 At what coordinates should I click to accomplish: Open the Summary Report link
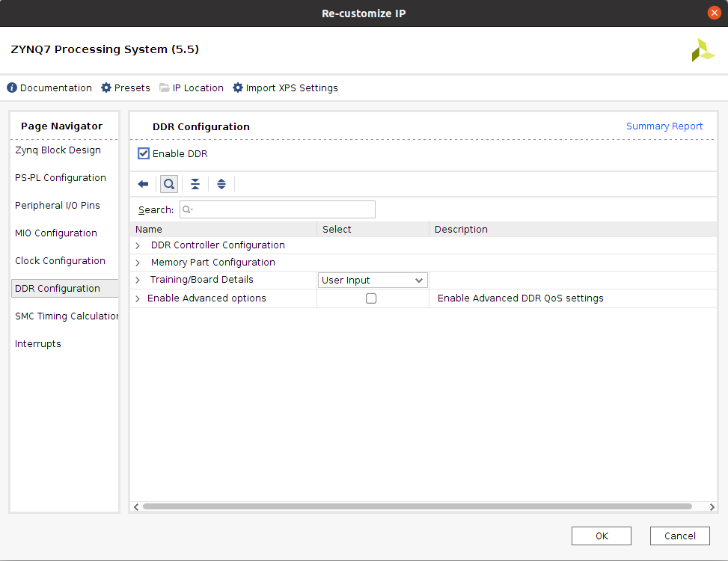[664, 126]
